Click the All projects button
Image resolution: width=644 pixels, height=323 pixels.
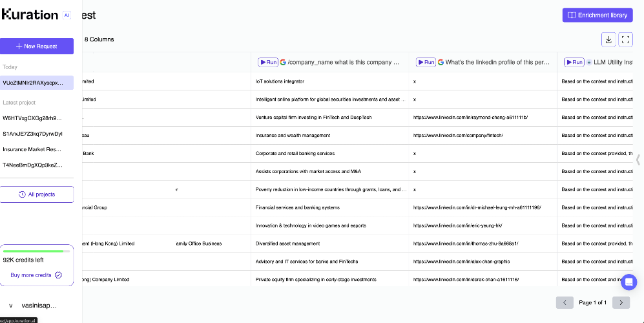37,194
